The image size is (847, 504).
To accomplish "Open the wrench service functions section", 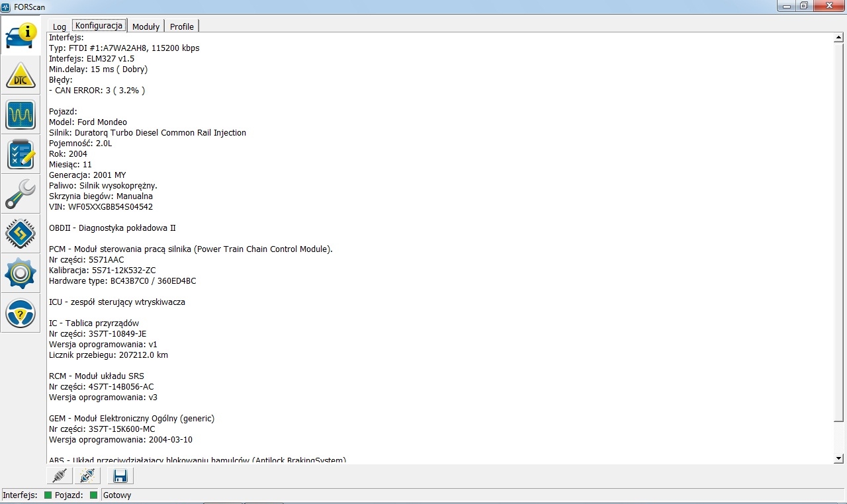I will coord(21,194).
